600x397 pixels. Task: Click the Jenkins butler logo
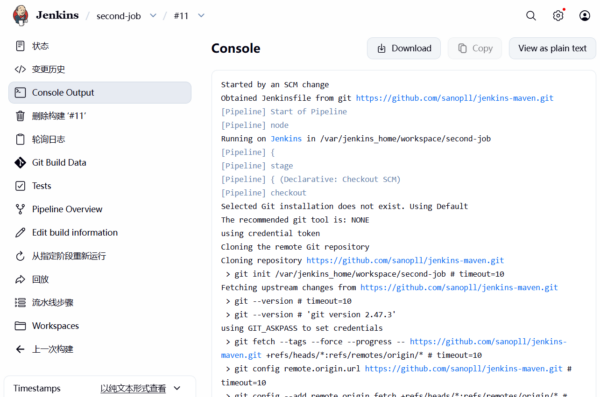(x=21, y=15)
